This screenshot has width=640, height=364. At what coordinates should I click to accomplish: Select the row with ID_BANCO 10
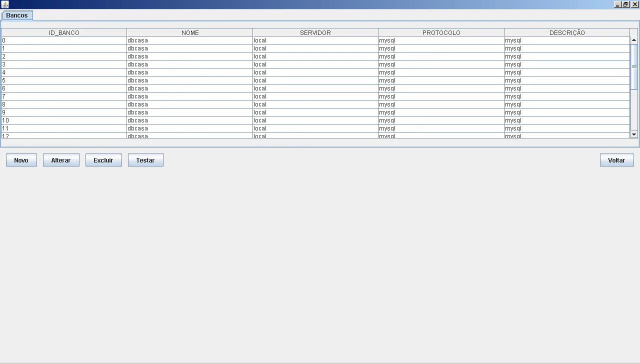point(315,120)
